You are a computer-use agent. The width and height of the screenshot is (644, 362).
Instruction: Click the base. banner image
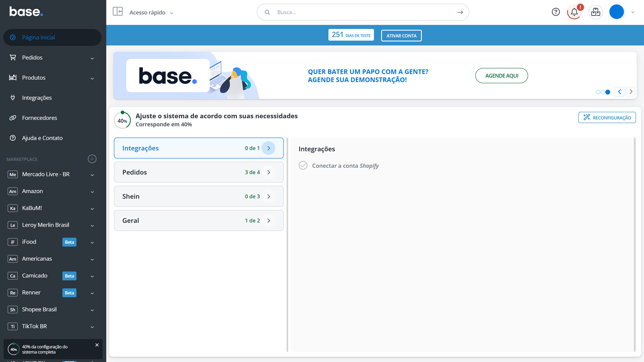tap(186, 76)
